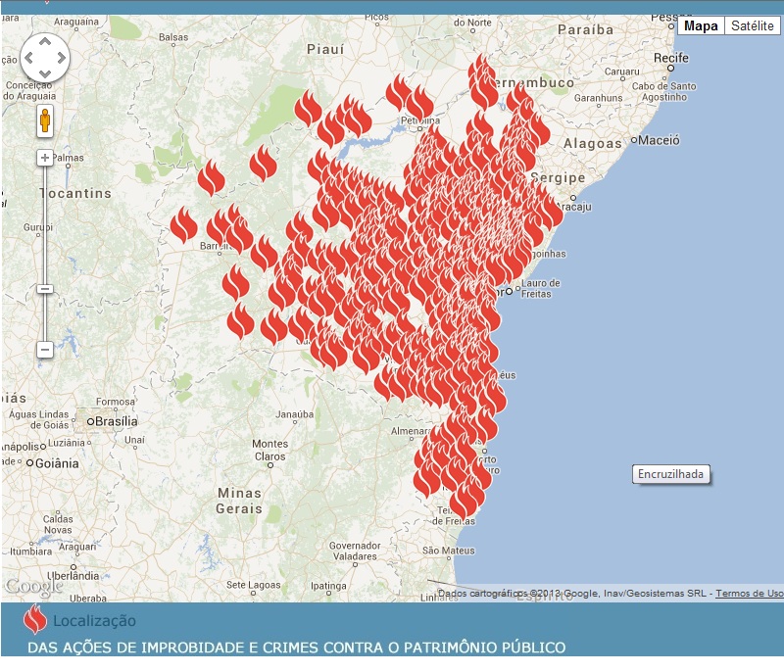Screen dimensions: 784x672
Task: Click the Encruzilhada label box
Action: (x=672, y=474)
